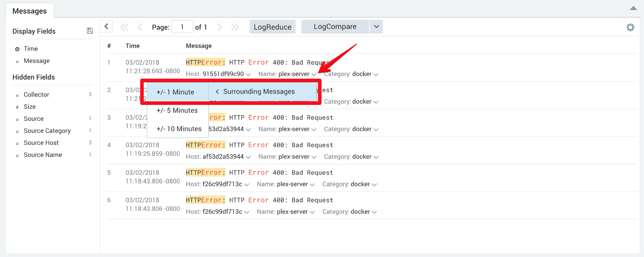The height and width of the screenshot is (257, 644).
Task: Click the LogCompare button
Action: click(x=335, y=27)
